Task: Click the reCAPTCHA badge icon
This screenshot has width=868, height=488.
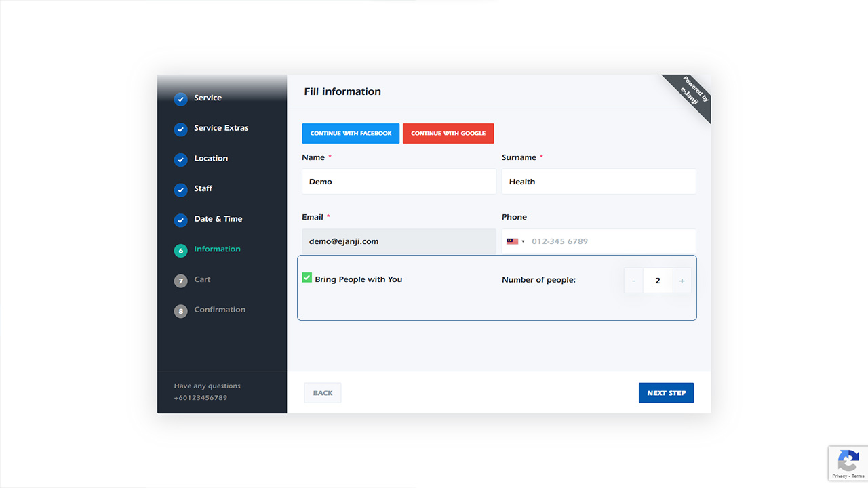Action: (848, 461)
